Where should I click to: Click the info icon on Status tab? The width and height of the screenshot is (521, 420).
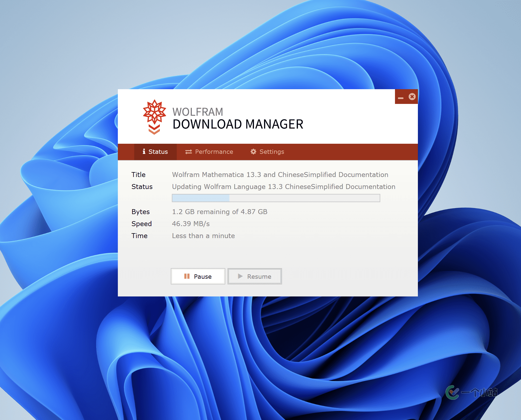click(144, 152)
